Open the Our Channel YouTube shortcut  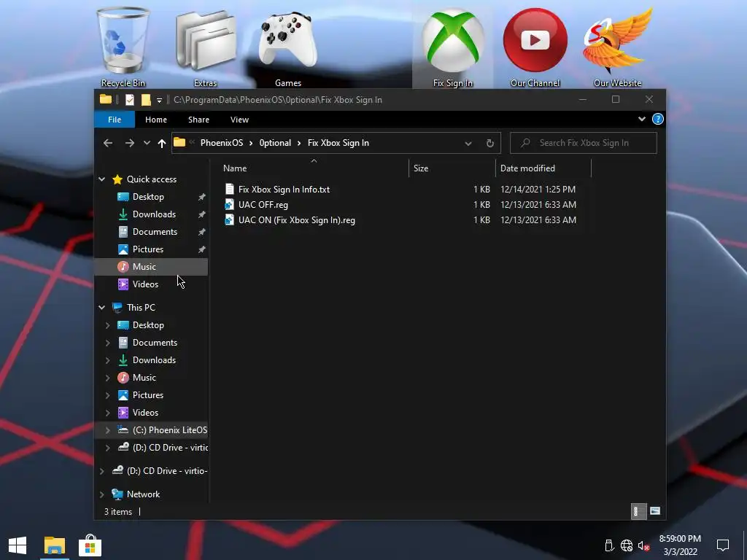535,47
